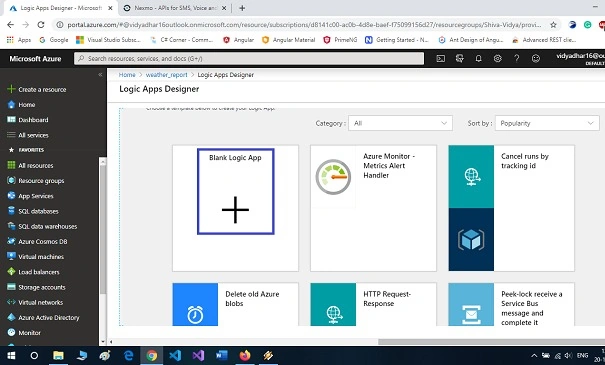This screenshot has height=365, width=605.
Task: Click weather_report breadcrumb link
Action: pyautogui.click(x=166, y=75)
